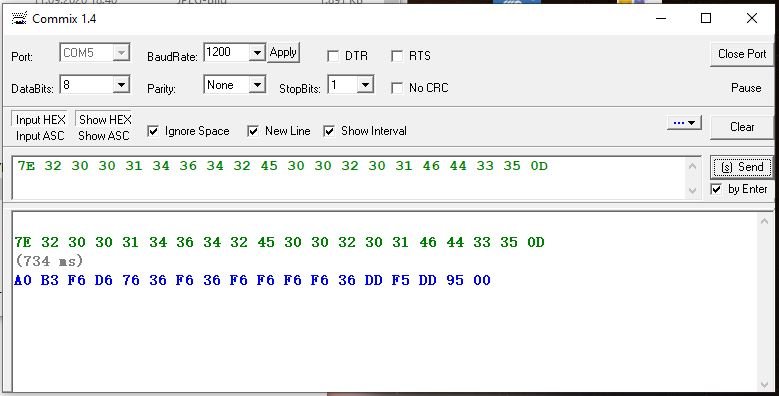The image size is (779, 396).
Task: Open the blue dots options dropdown
Action: click(684, 123)
